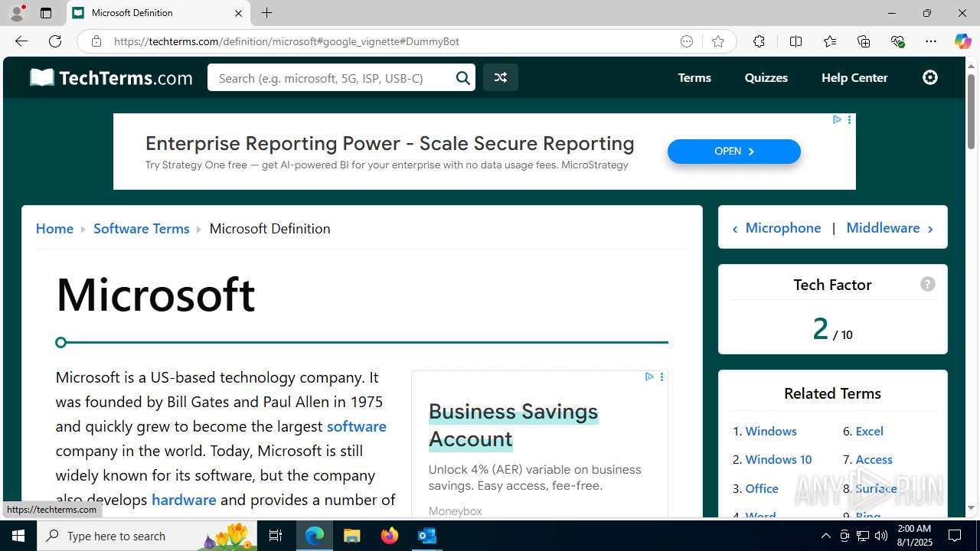
Task: Open Browser essentials heart icon
Action: (898, 41)
